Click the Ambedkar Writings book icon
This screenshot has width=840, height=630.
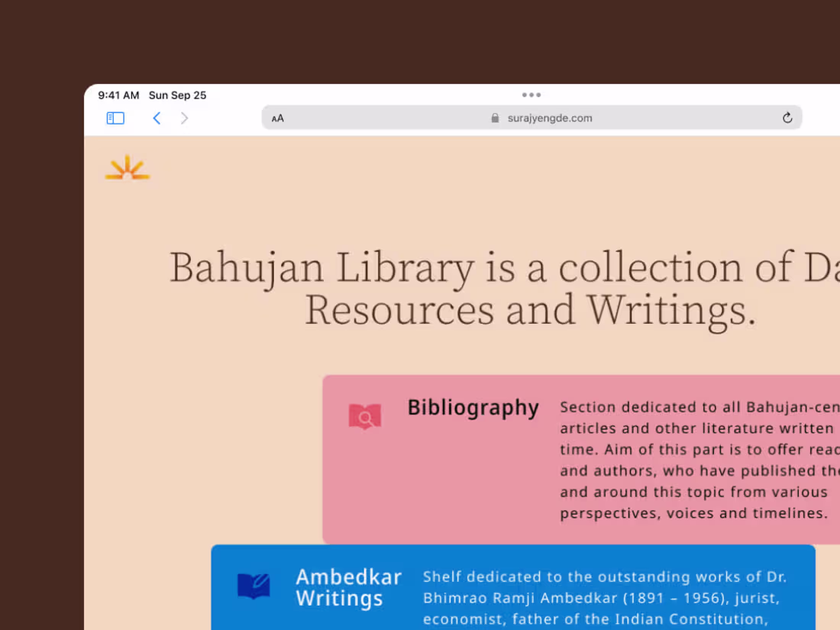point(254,586)
